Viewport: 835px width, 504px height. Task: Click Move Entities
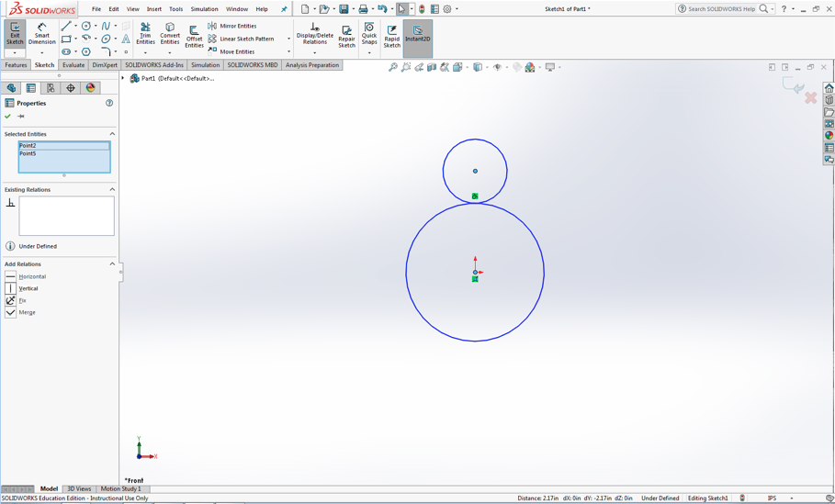(231, 51)
